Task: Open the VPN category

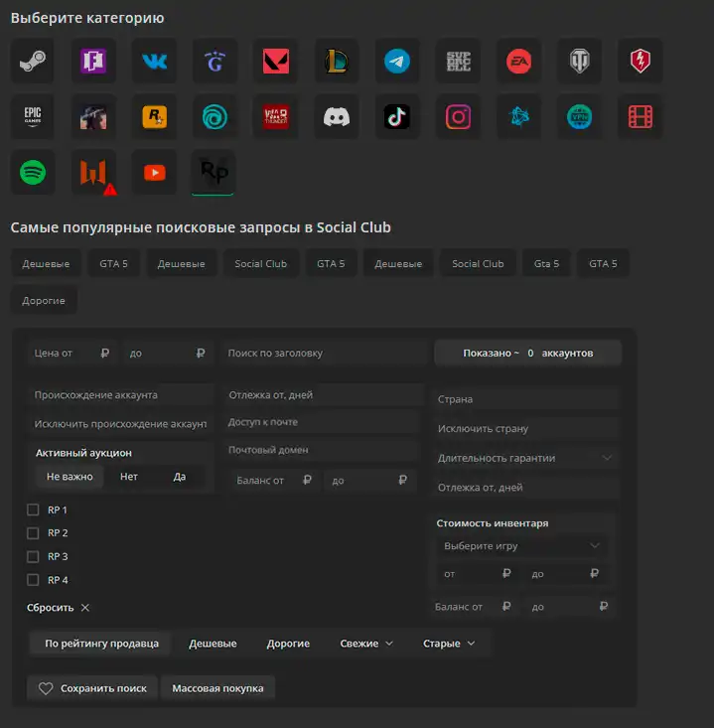Action: pos(580,116)
